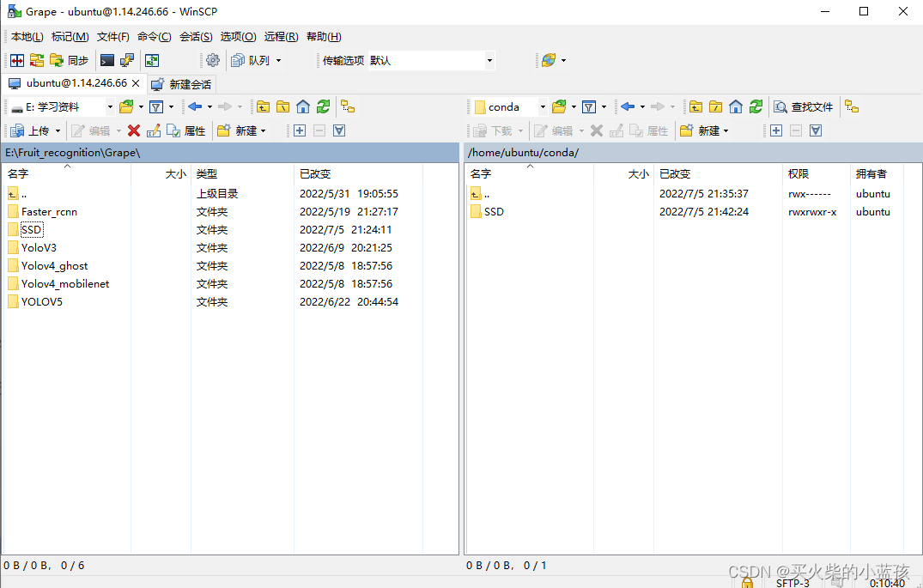This screenshot has width=923, height=588.
Task: Go to remote parent directory icon
Action: tap(695, 106)
